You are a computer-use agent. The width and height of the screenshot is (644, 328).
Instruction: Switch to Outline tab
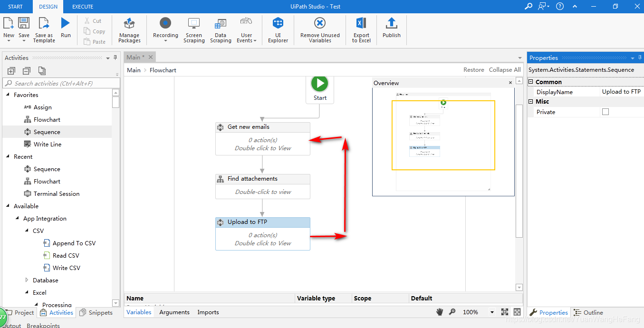point(588,312)
